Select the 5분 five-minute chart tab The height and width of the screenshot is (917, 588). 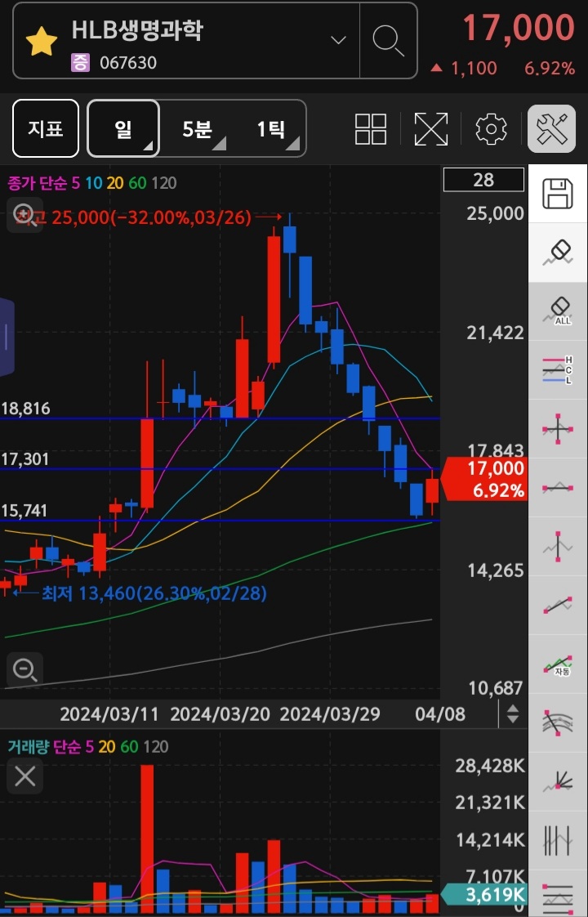pos(196,128)
